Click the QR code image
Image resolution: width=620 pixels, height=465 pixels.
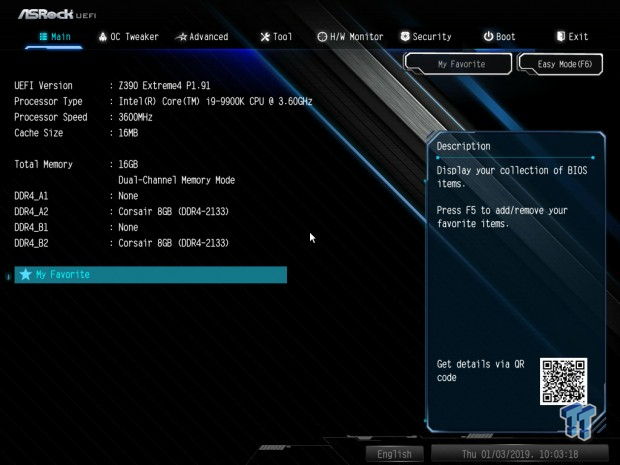coord(563,381)
